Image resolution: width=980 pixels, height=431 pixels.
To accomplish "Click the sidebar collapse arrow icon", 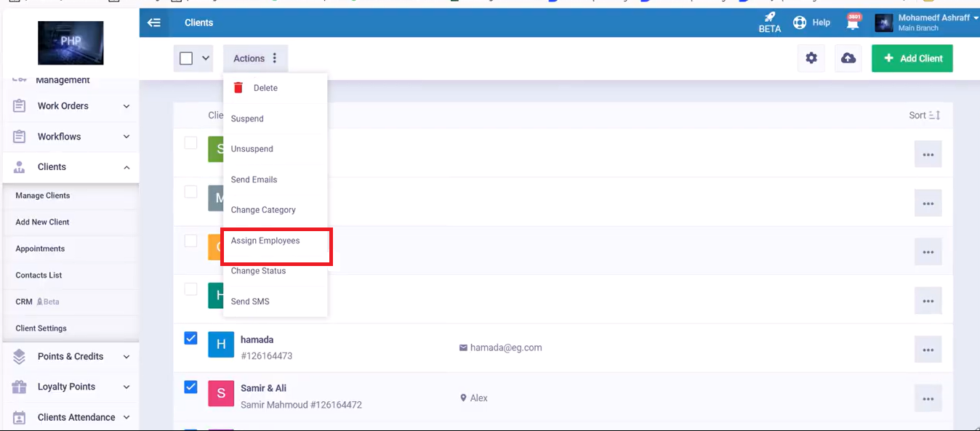I will point(153,23).
